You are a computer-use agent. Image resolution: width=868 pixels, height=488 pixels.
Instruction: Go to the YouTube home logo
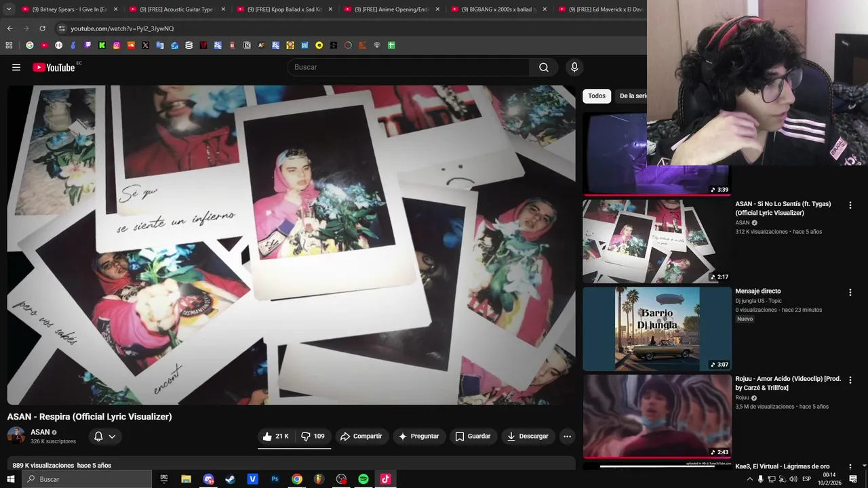coord(54,67)
